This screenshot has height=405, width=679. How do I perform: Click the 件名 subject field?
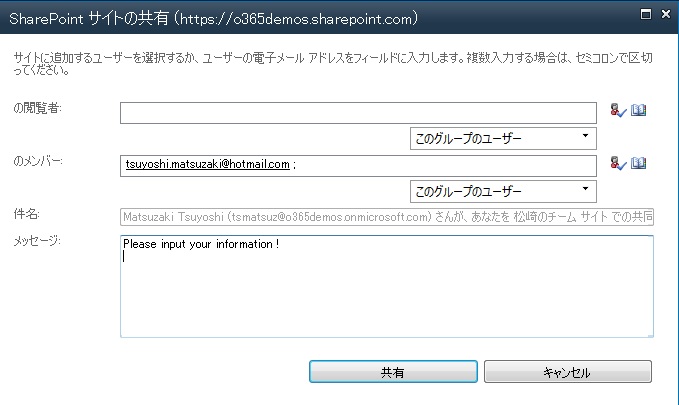(387, 217)
